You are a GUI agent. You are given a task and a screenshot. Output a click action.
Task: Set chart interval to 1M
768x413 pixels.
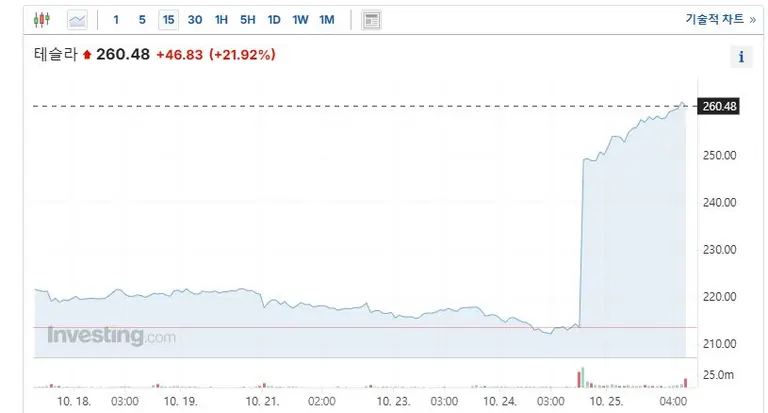pyautogui.click(x=326, y=20)
